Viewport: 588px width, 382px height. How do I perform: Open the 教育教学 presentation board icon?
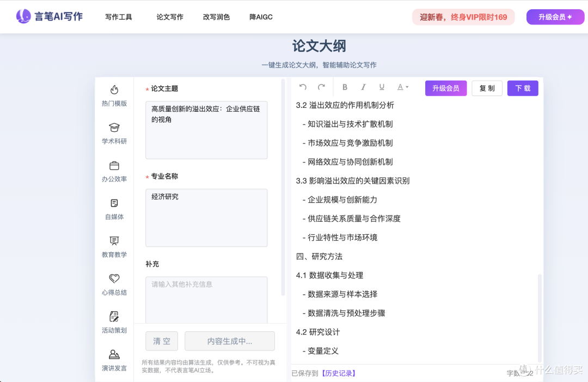pyautogui.click(x=114, y=241)
